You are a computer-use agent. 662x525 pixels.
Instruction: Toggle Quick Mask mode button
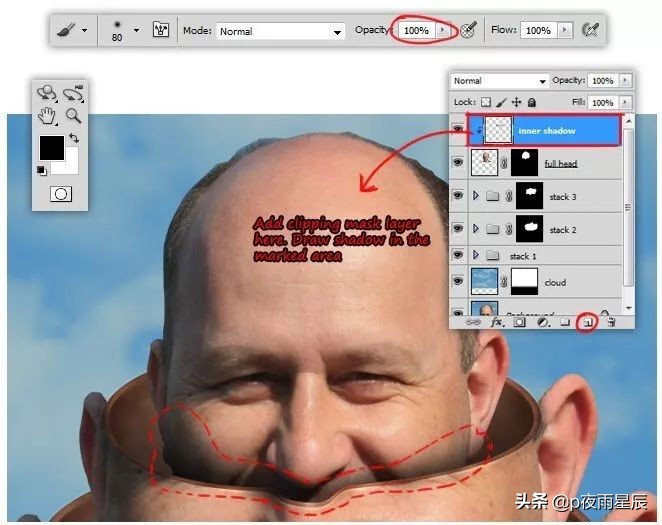[60, 193]
